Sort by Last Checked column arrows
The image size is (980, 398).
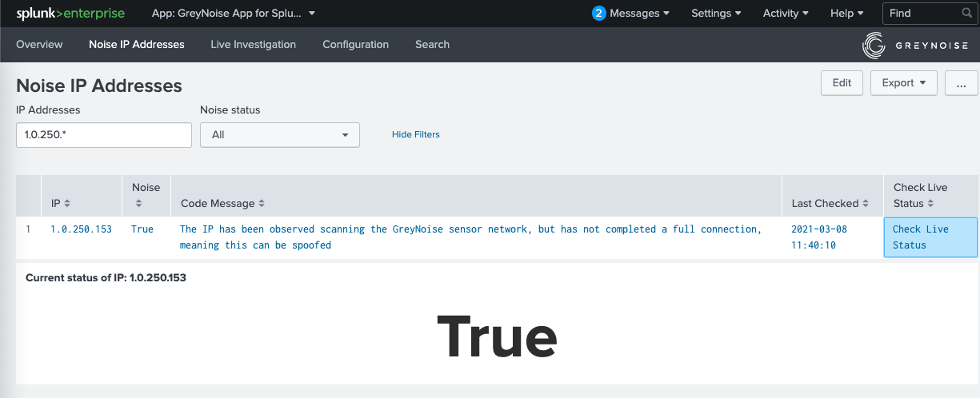(866, 204)
